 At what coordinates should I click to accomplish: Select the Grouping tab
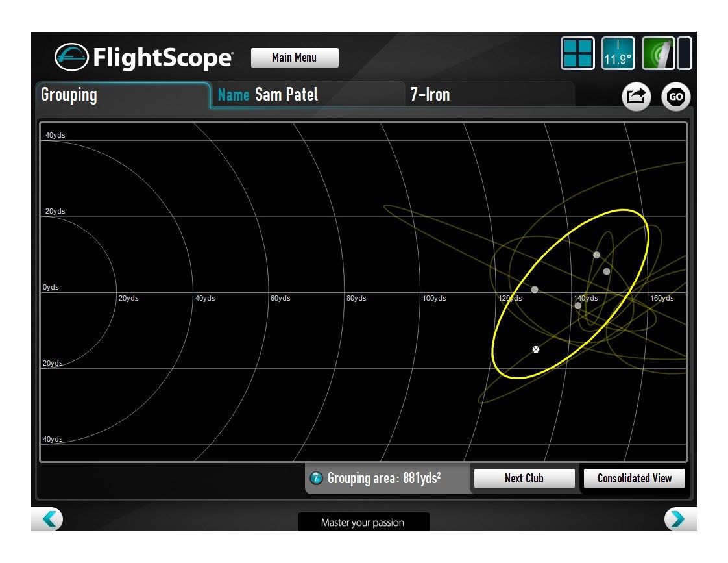pyautogui.click(x=123, y=95)
